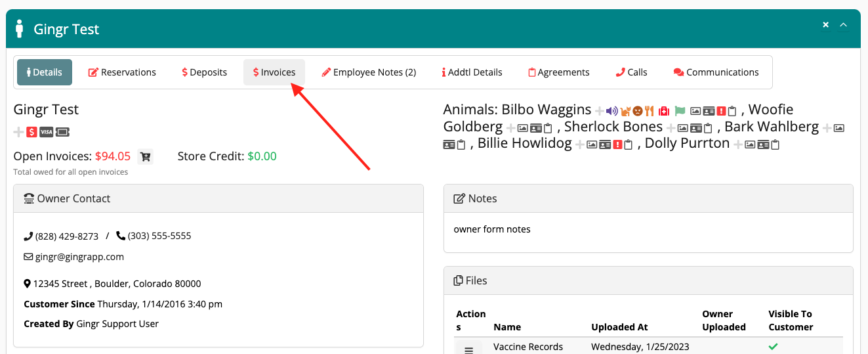This screenshot has width=868, height=354.
Task: Click the plus icon next to Bark Wahlberg
Action: 827,128
